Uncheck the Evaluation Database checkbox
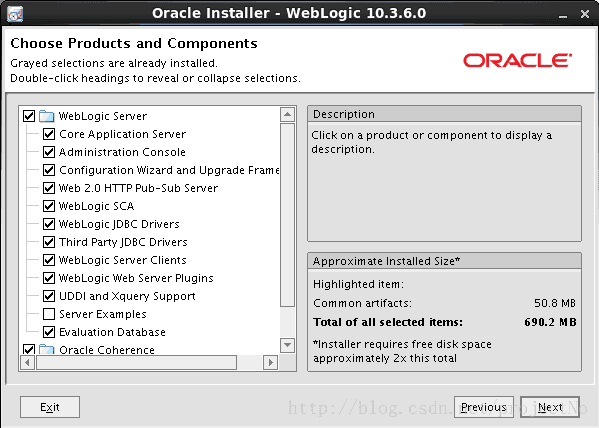The width and height of the screenshot is (599, 428). [x=49, y=332]
